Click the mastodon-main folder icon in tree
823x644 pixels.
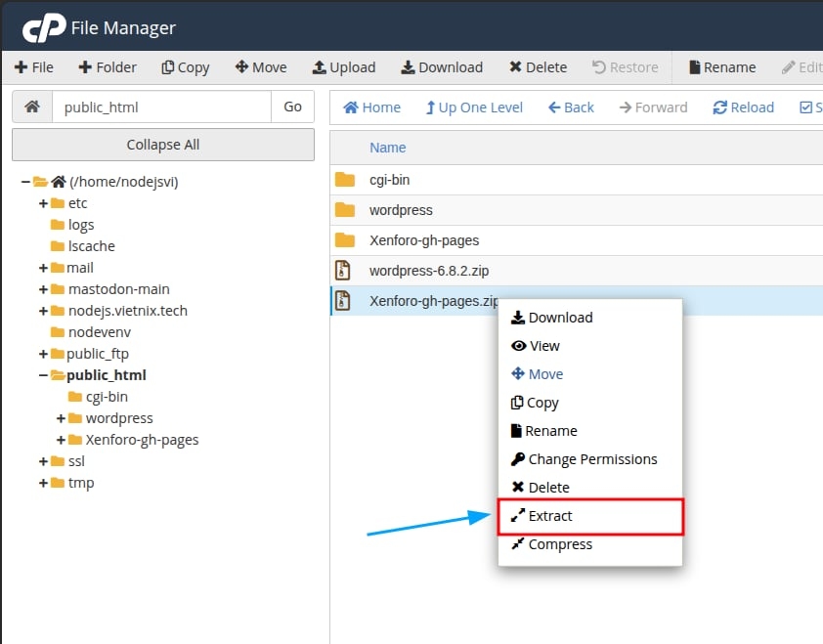tap(58, 289)
